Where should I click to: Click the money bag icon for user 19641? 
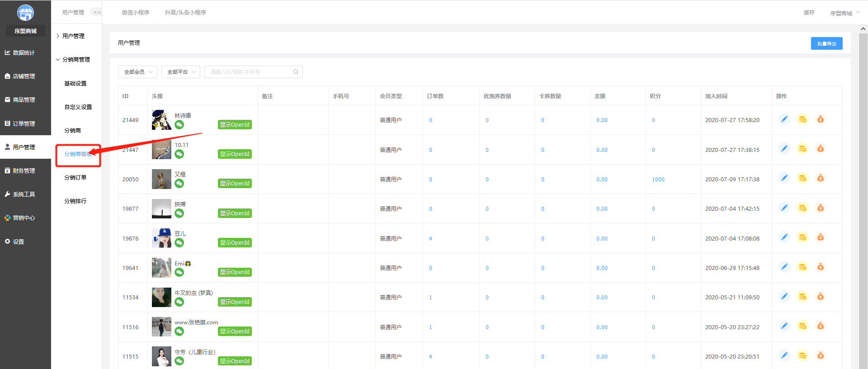tap(820, 267)
